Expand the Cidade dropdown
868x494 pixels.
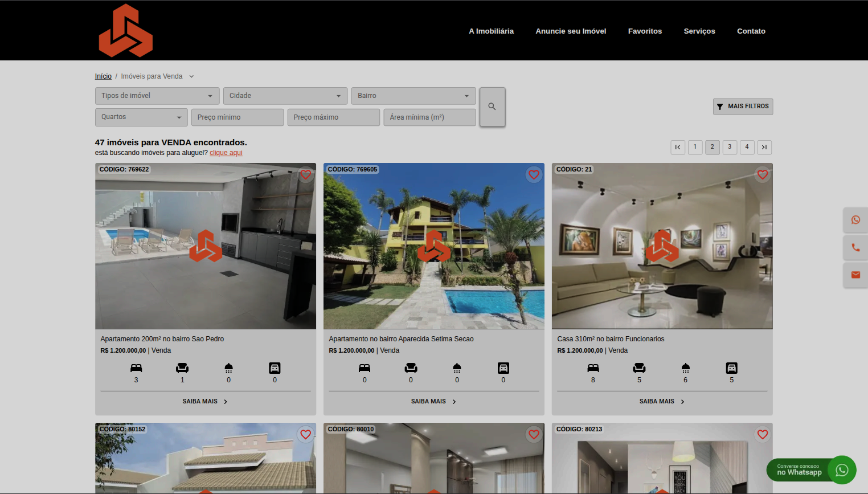(x=285, y=96)
